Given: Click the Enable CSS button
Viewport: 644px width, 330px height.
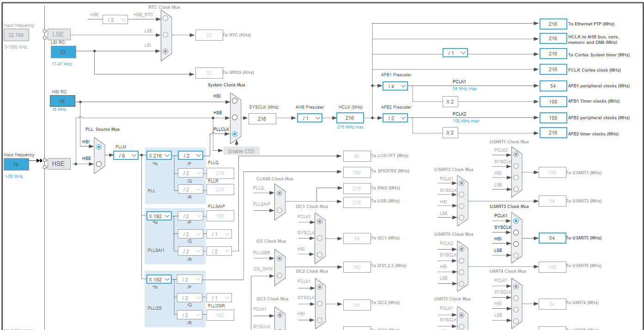Looking at the screenshot, I should tap(241, 151).
